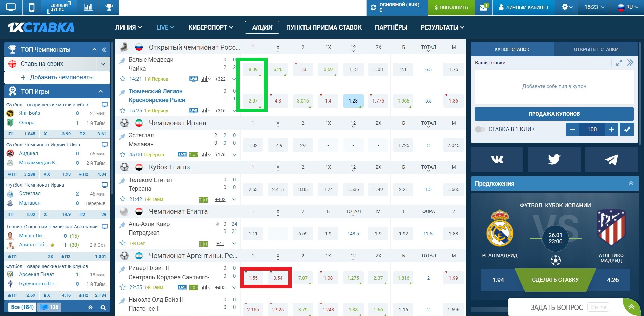The image size is (644, 316).
Task: Open settings gear dropdown
Action: pyautogui.click(x=567, y=7)
